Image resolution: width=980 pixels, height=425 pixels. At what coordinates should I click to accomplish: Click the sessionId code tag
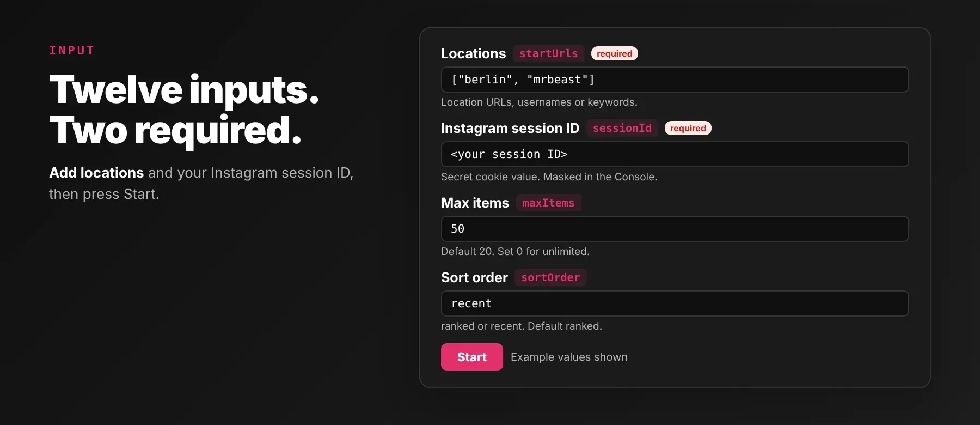[622, 128]
